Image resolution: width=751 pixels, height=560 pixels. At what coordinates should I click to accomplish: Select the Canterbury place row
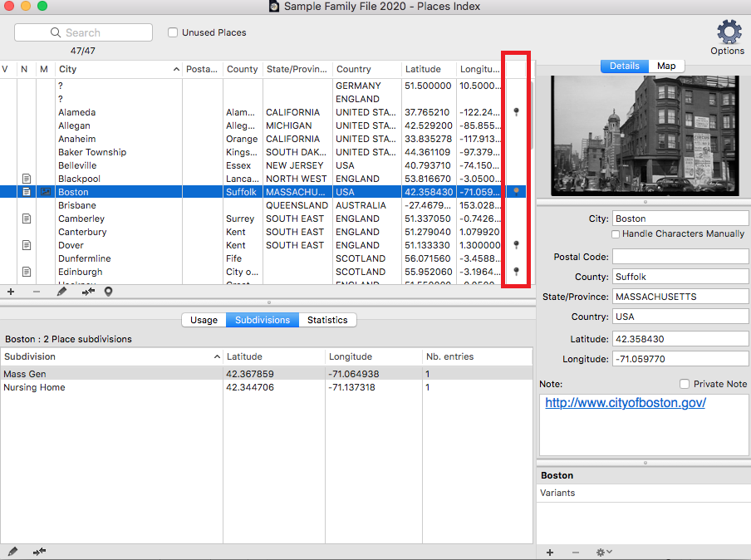pyautogui.click(x=263, y=232)
